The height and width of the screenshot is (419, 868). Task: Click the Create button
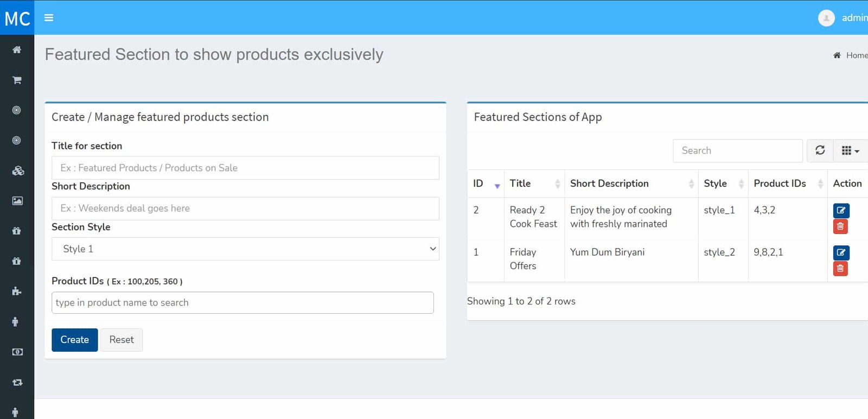pyautogui.click(x=74, y=340)
